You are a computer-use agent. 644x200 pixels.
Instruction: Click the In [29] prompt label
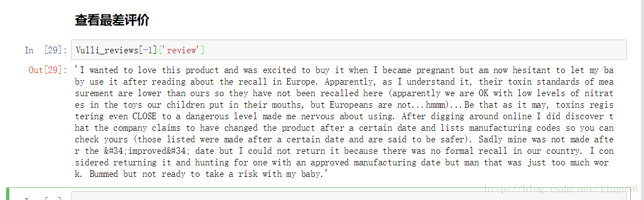46,50
